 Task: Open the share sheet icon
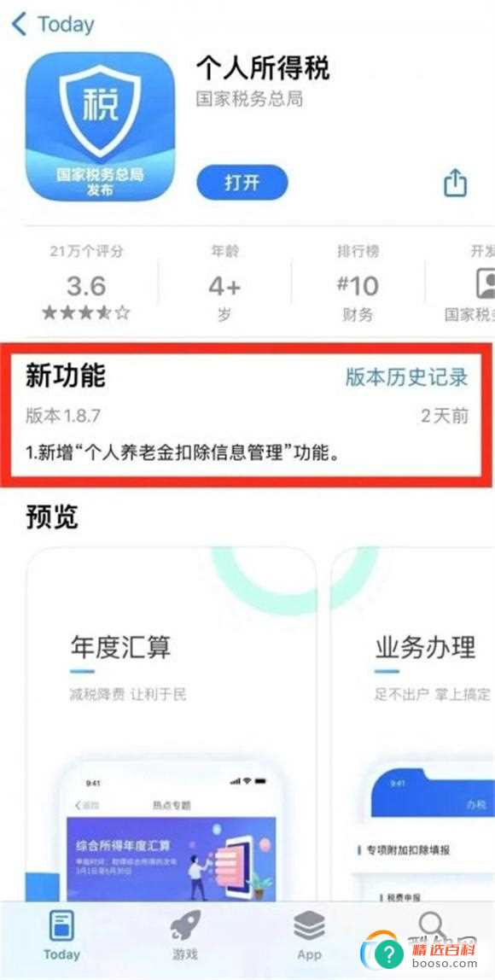click(456, 184)
